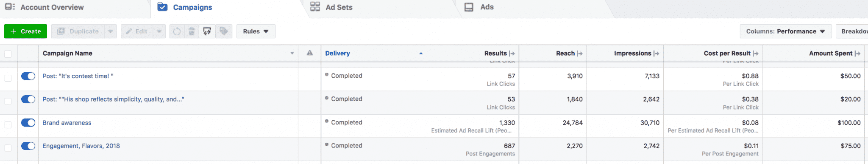Click the warning triangle column header icon
Viewport: 868px width, 164px height.
pos(310,53)
